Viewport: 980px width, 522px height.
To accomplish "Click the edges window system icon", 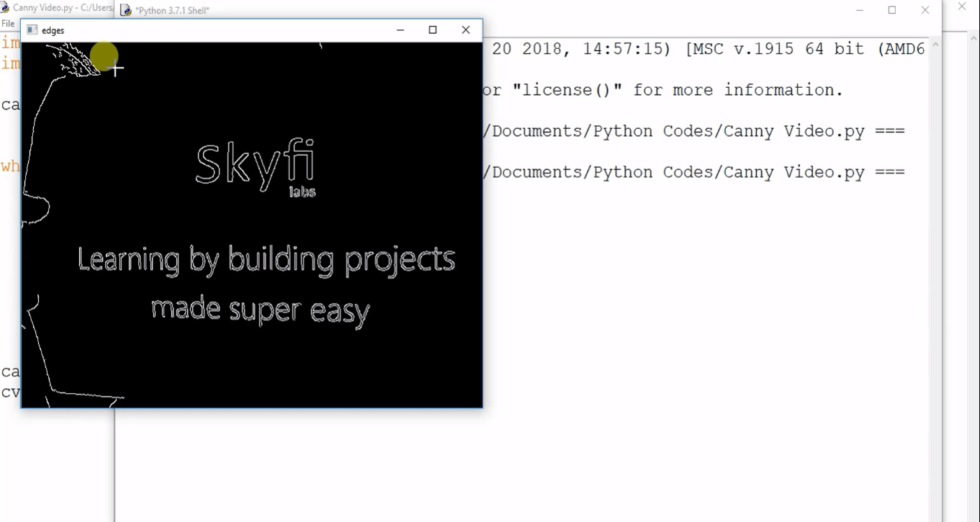I will pos(32,30).
